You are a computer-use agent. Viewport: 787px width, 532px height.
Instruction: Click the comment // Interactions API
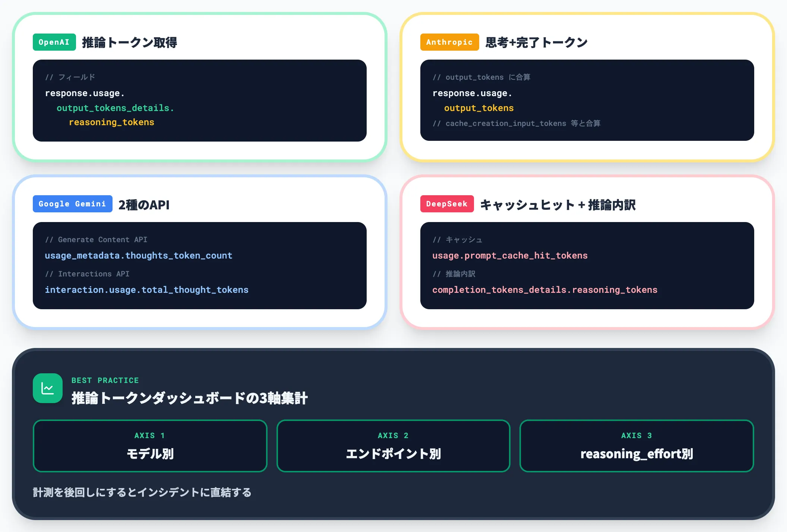pyautogui.click(x=87, y=274)
